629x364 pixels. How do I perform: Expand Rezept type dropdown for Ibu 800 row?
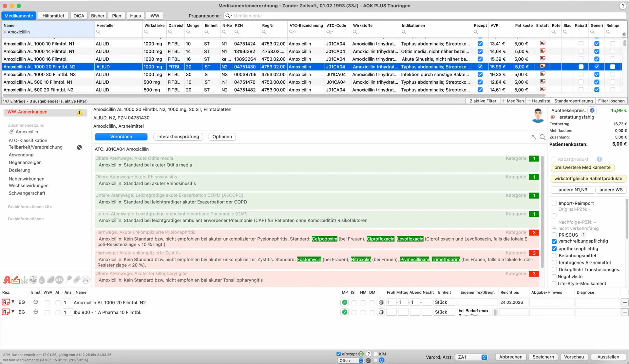click(x=13, y=312)
